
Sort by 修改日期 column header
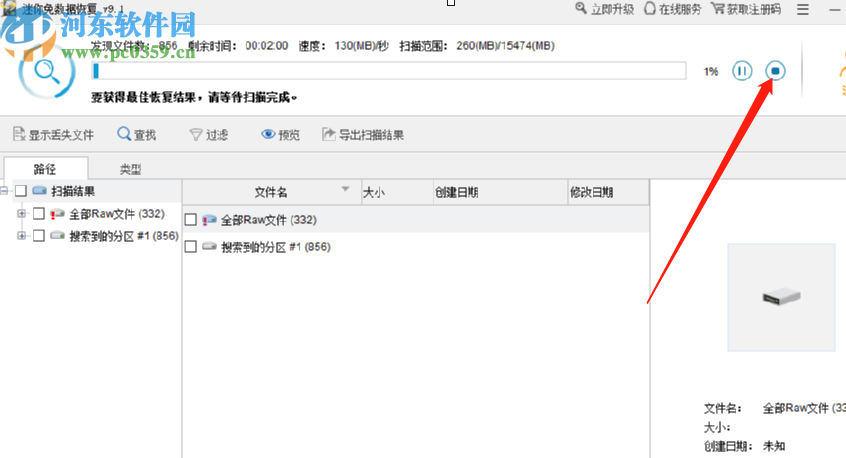[x=609, y=192]
